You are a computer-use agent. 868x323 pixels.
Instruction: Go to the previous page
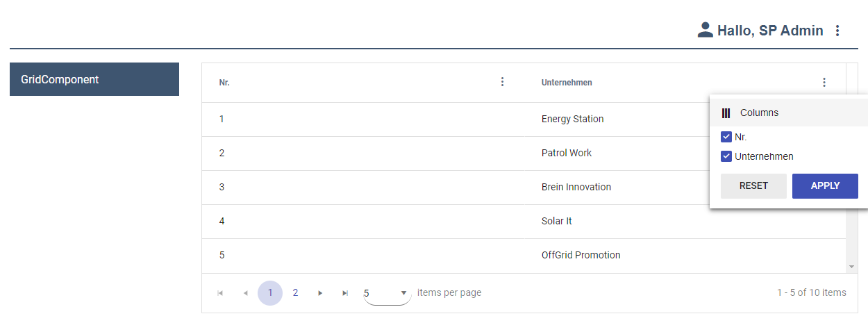245,293
